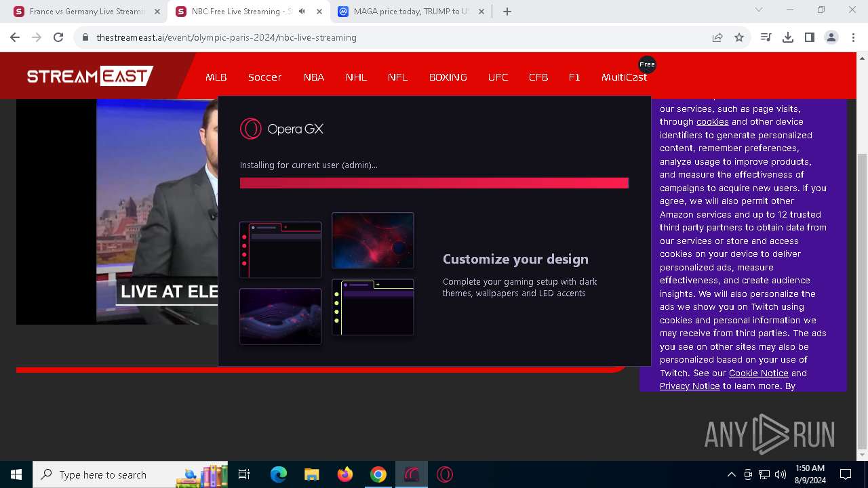View site information lock icon
Viewport: 868px width, 488px height.
[x=85, y=37]
